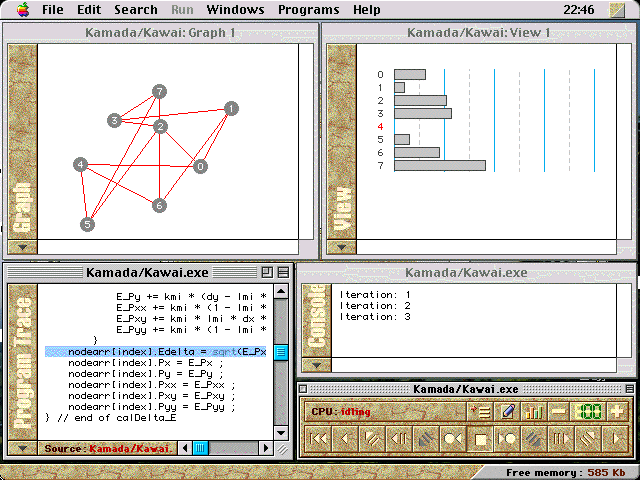The image size is (640, 480).
Task: Expand the Graph panel dropdown arrow
Action: (x=22, y=247)
